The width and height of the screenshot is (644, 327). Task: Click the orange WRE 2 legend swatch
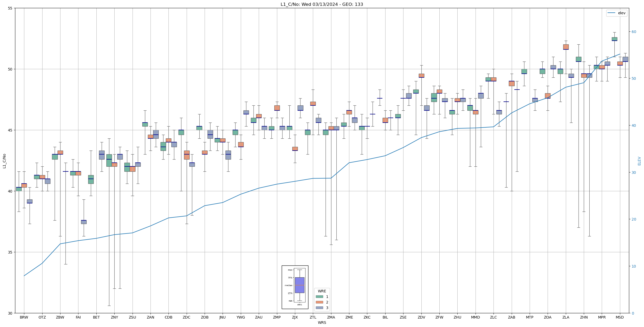pos(319,302)
